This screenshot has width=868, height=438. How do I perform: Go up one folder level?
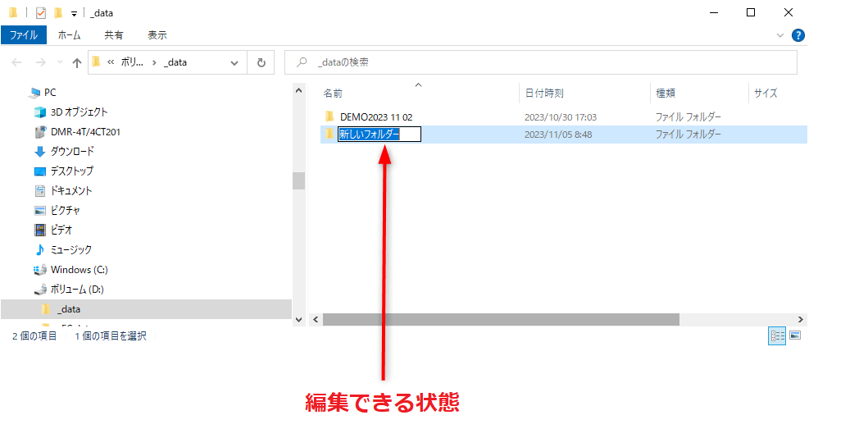[77, 62]
